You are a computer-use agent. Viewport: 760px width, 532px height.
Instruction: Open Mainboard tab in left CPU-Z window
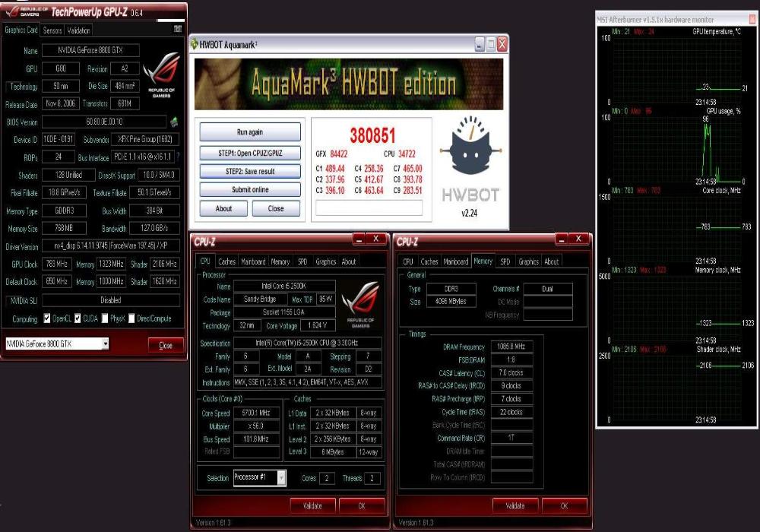pos(254,261)
